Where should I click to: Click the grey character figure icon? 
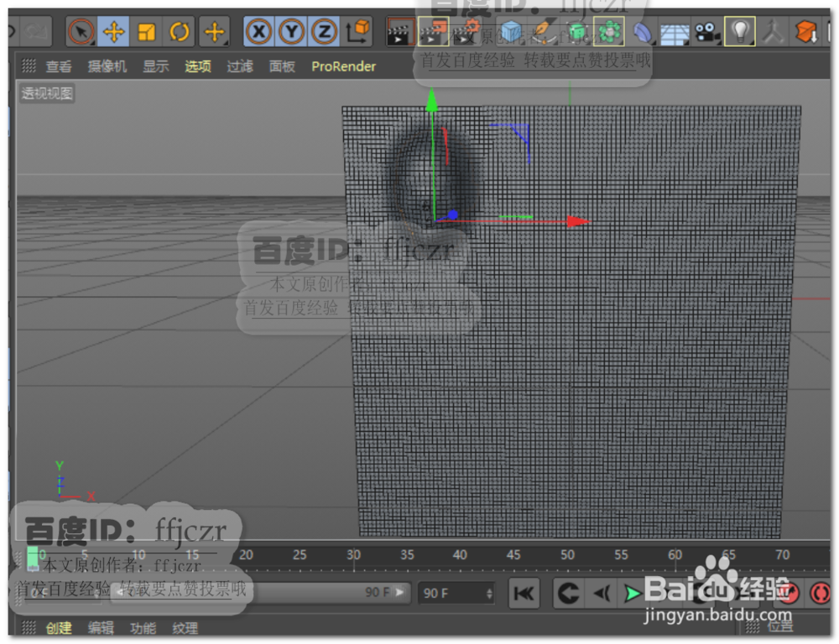[x=773, y=32]
